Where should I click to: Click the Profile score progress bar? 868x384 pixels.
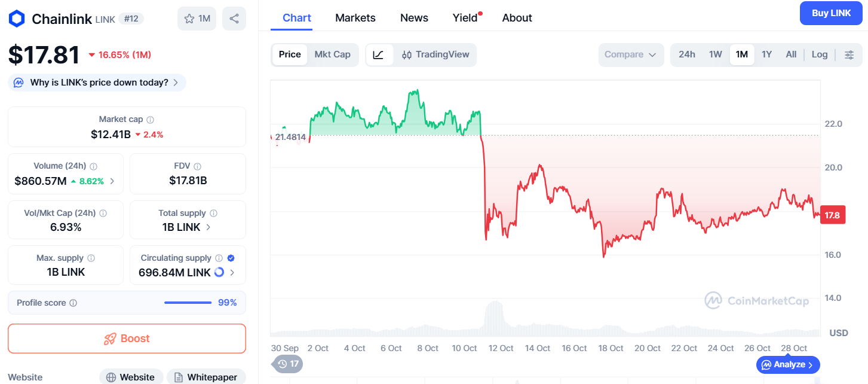click(x=188, y=302)
